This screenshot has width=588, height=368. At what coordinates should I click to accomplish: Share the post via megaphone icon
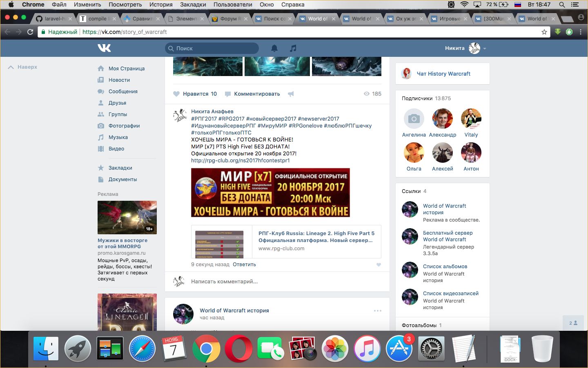291,94
